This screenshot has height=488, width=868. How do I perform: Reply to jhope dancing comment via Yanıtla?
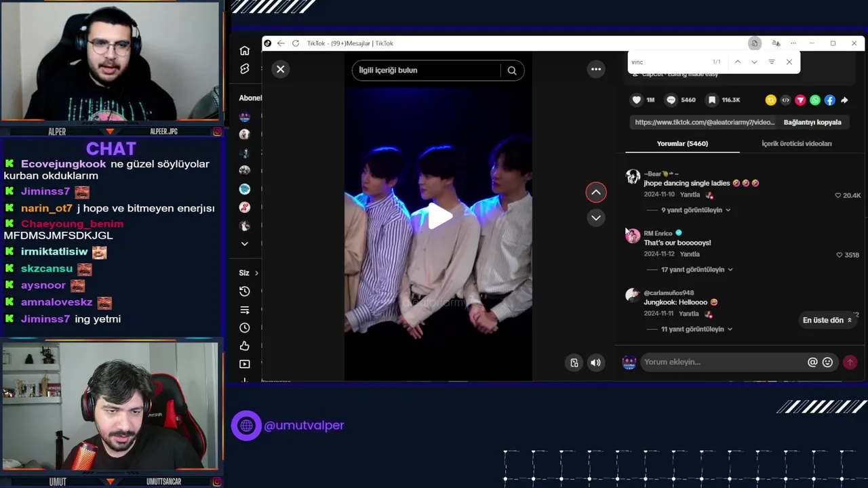coord(690,195)
